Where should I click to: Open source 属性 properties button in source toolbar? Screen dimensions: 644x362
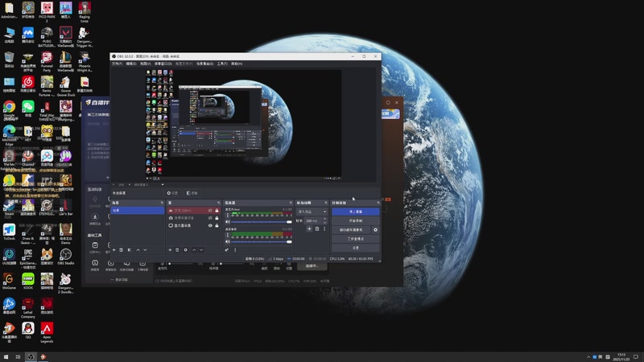pos(172,193)
